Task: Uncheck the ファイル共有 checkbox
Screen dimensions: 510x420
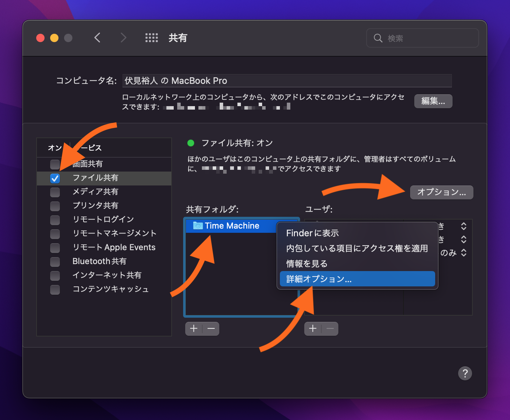Action: tap(55, 178)
